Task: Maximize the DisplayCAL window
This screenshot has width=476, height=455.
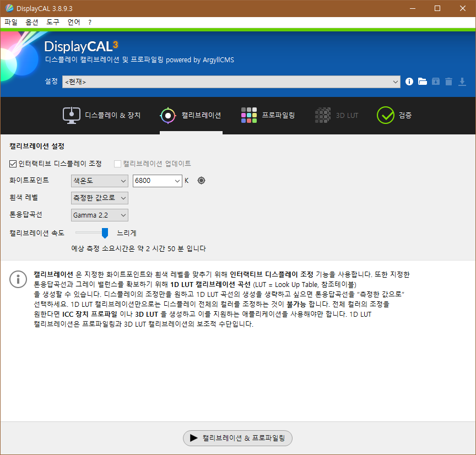Action: tap(437, 8)
